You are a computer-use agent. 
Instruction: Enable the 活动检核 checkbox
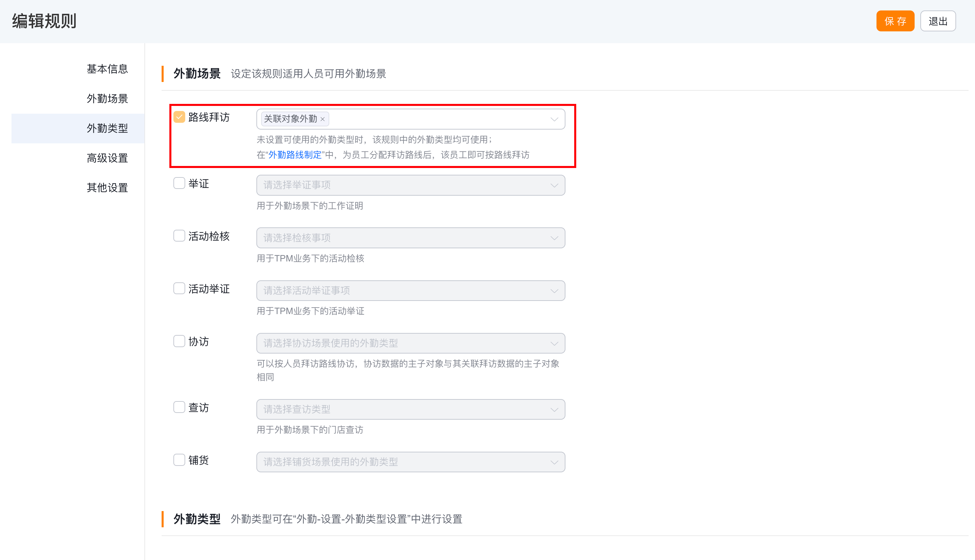click(x=179, y=236)
